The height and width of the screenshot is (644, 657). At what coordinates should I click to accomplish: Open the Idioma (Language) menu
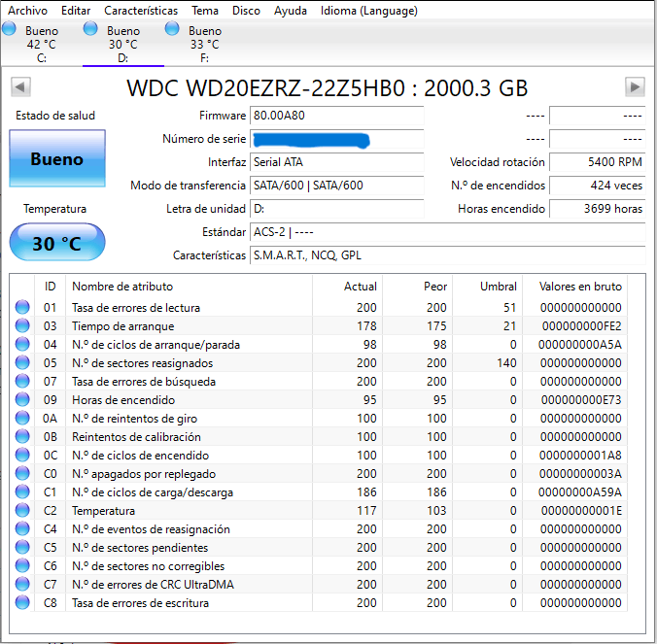[x=369, y=11]
